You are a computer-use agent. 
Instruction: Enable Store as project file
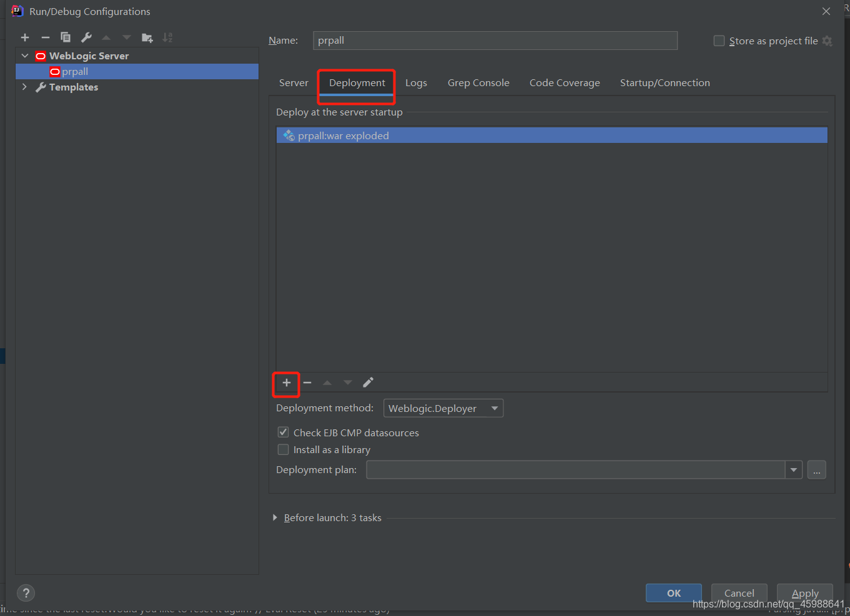click(719, 41)
